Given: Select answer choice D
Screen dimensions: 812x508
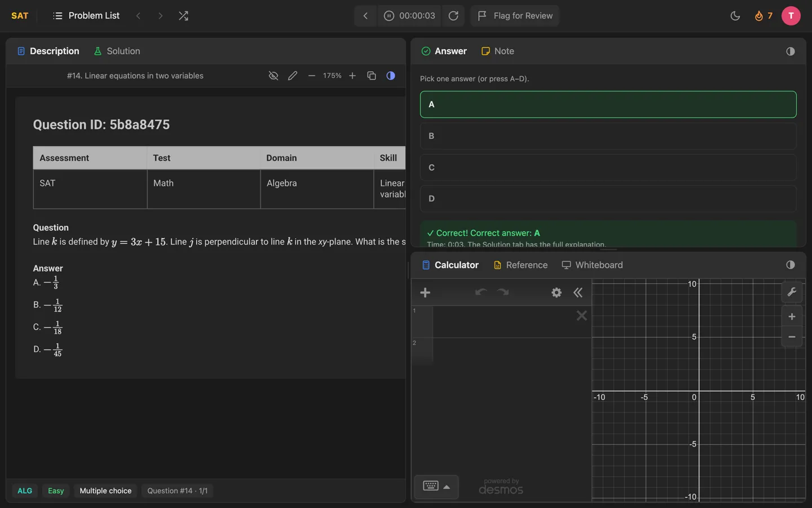Looking at the screenshot, I should tap(608, 199).
